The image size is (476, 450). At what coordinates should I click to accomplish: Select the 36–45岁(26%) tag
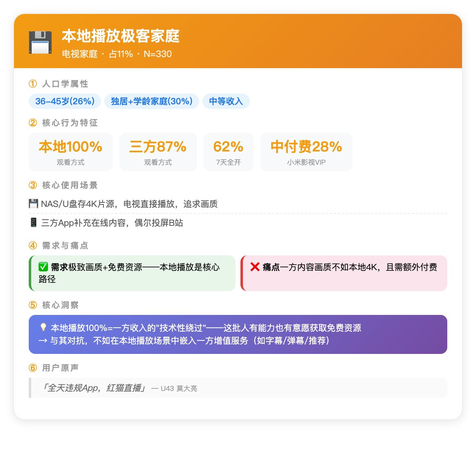tap(65, 101)
